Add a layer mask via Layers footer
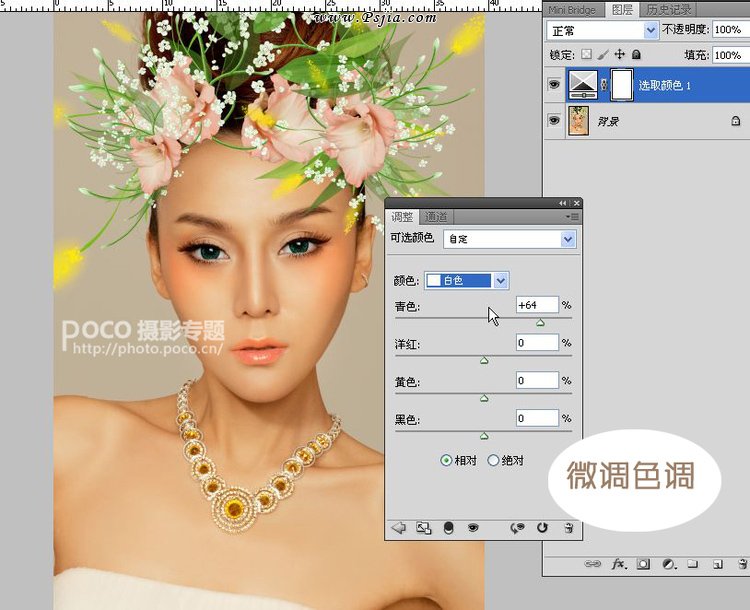The image size is (750, 610). click(x=643, y=564)
